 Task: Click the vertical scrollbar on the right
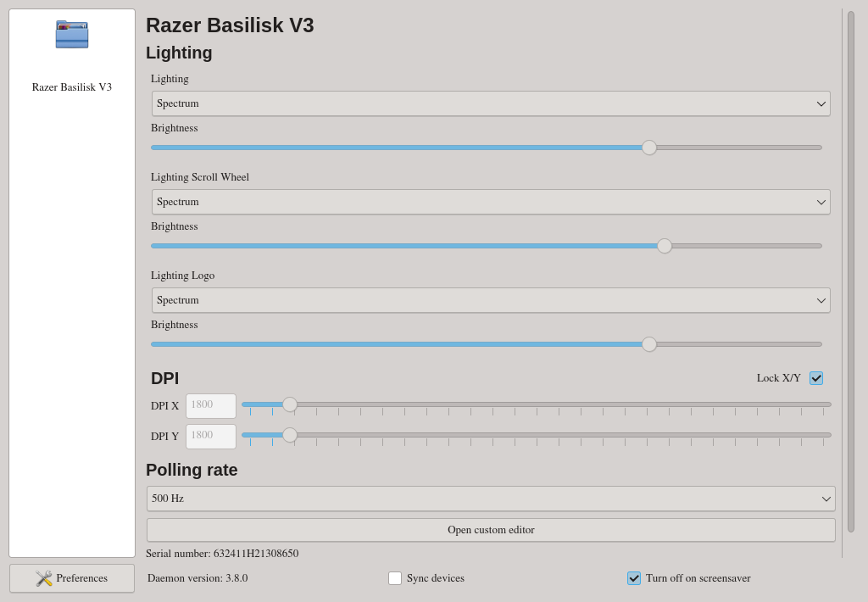click(851, 271)
